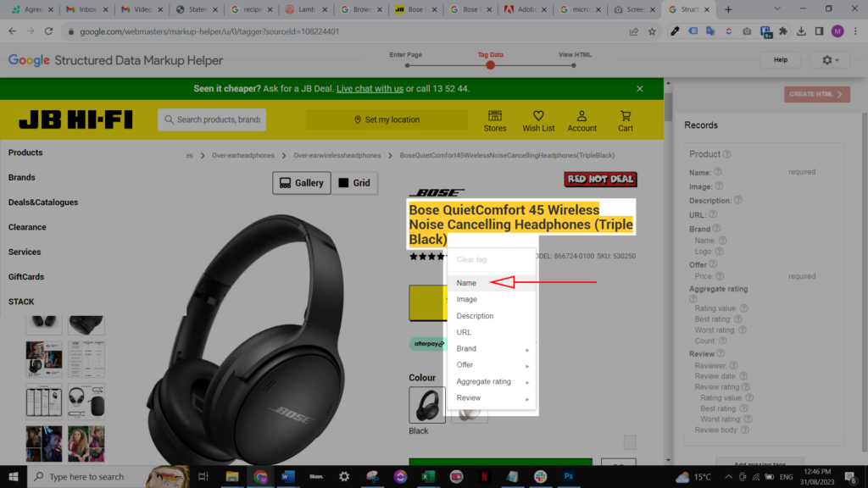Open the Windows Start menu

point(14,476)
